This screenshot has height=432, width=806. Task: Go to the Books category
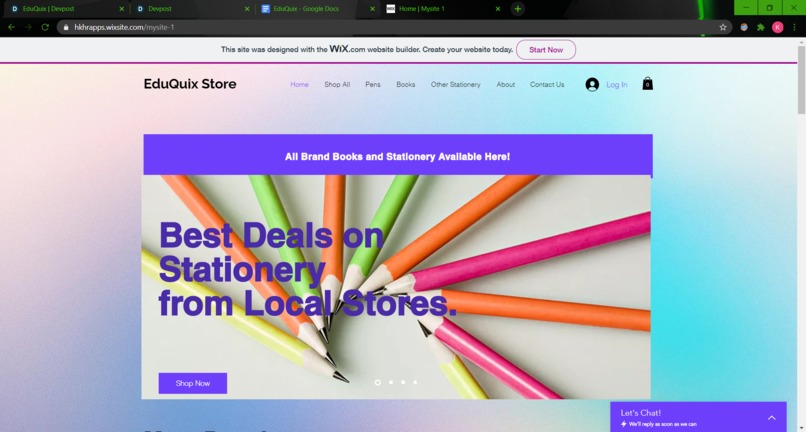coord(406,84)
